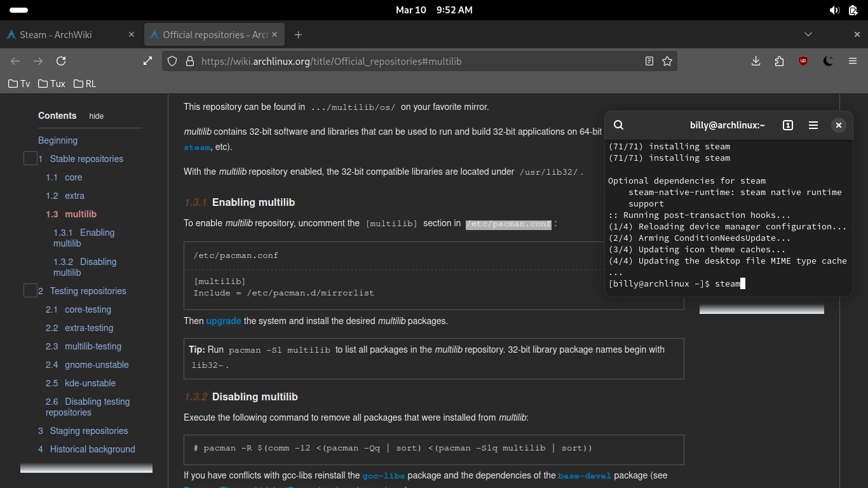Go to Beginning in contents

click(58, 140)
